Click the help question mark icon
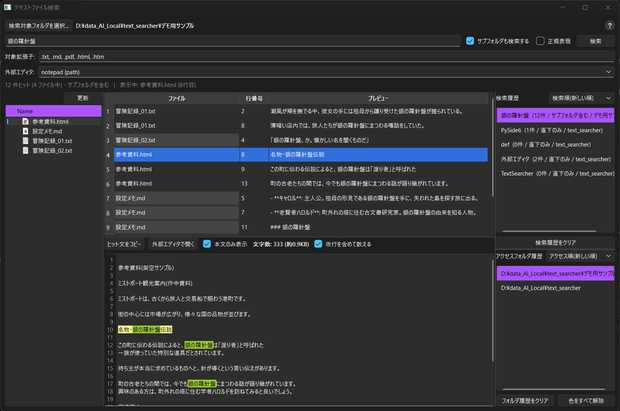 click(x=609, y=26)
